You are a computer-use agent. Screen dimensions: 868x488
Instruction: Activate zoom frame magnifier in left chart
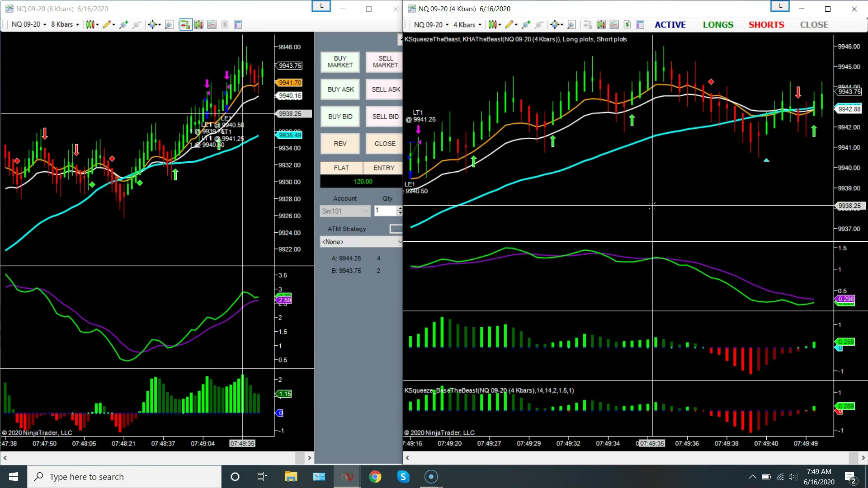[x=169, y=24]
